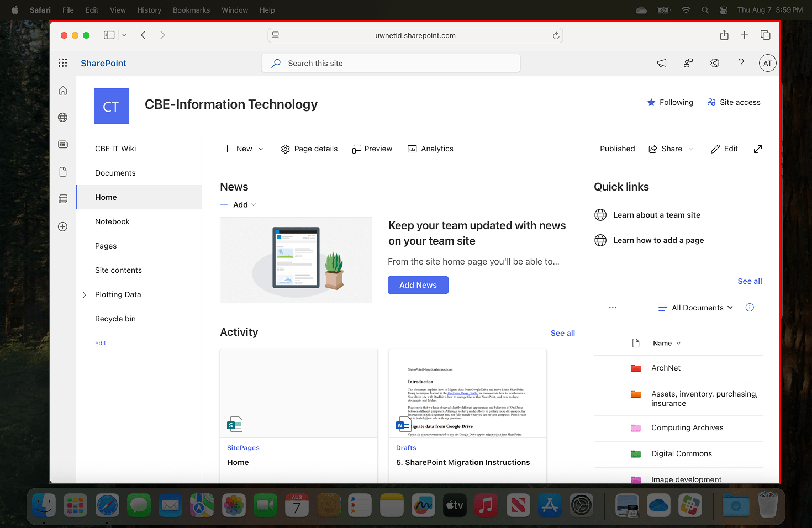
Task: Click the Add News button
Action: (418, 284)
